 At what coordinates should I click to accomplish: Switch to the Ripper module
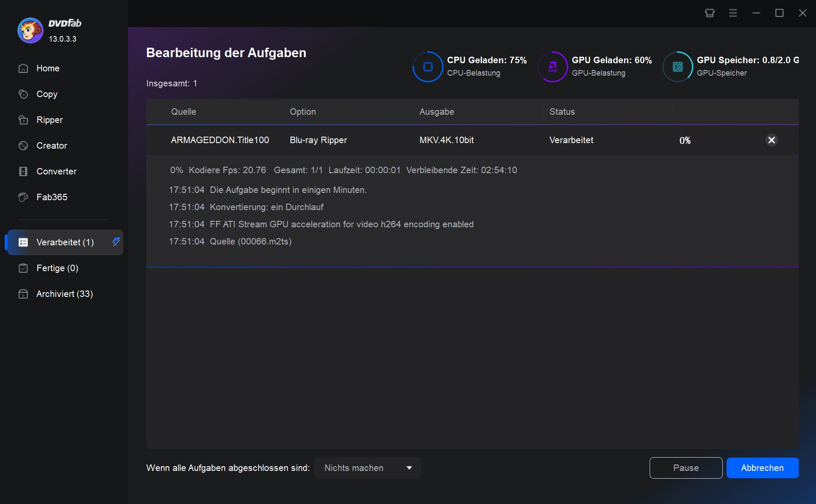click(64, 120)
